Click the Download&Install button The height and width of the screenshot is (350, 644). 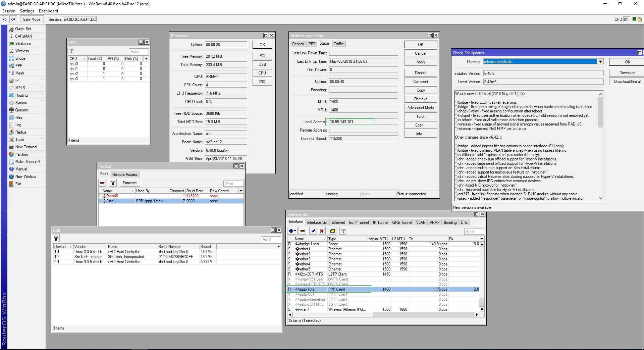coord(627,81)
